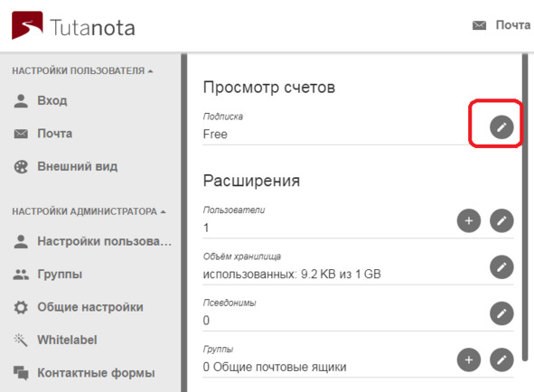534x392 pixels.
Task: Add a group with the plus icon
Action: point(469,359)
